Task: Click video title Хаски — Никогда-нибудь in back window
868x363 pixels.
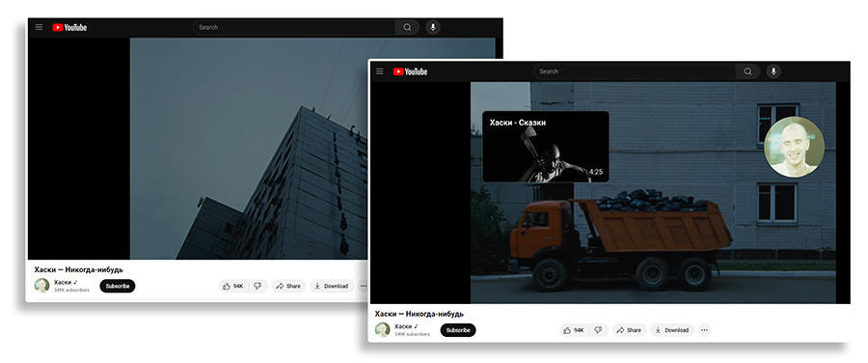Action: point(79,270)
